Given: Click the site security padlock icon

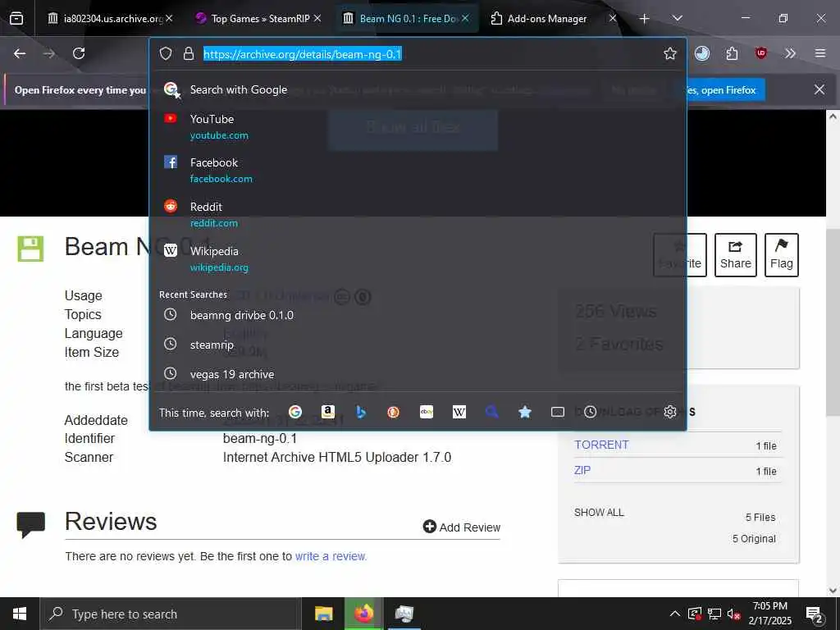Looking at the screenshot, I should click(189, 53).
